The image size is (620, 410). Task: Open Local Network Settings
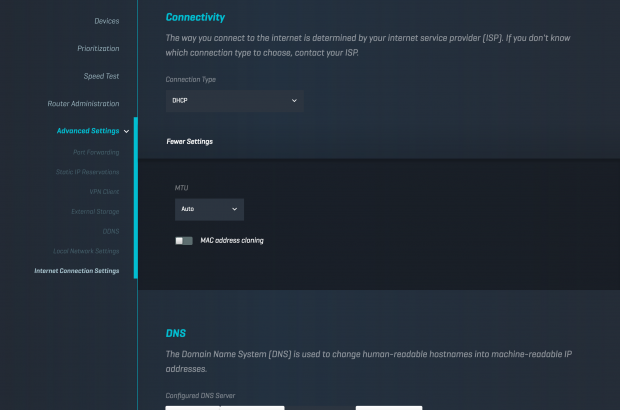click(86, 251)
